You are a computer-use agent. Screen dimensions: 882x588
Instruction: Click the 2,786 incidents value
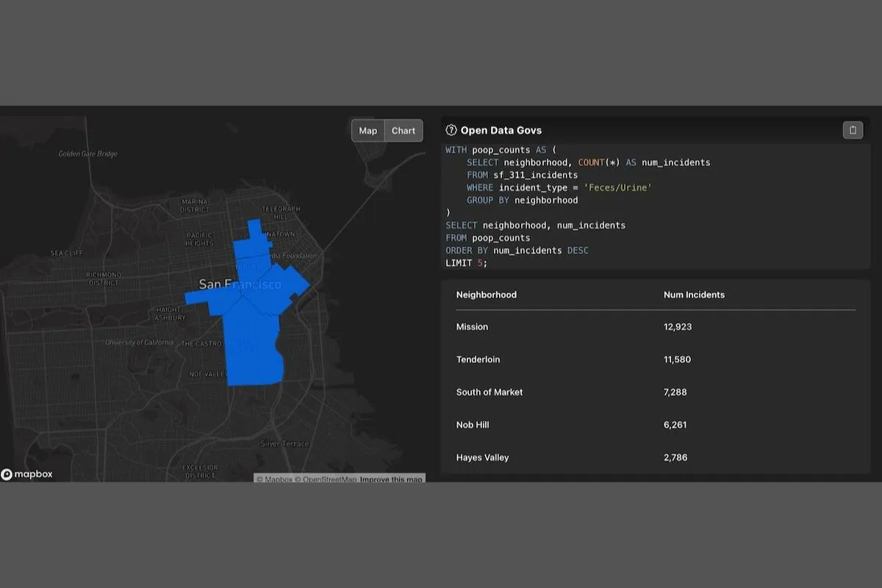[x=675, y=457]
